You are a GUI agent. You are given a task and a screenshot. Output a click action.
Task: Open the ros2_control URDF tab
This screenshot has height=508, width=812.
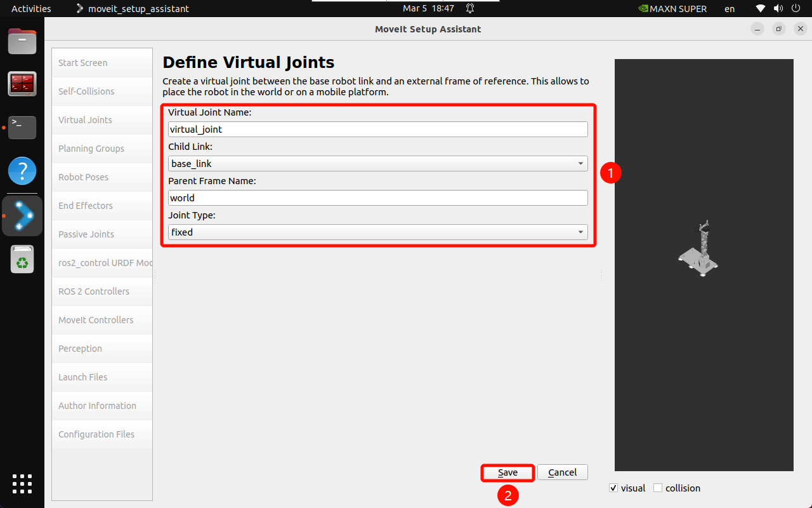(x=102, y=263)
